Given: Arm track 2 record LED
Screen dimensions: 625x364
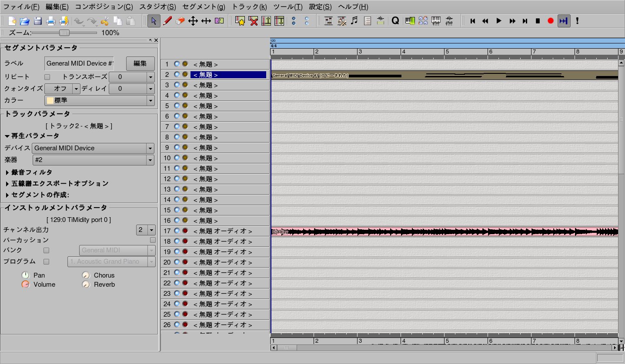Looking at the screenshot, I should point(185,74).
